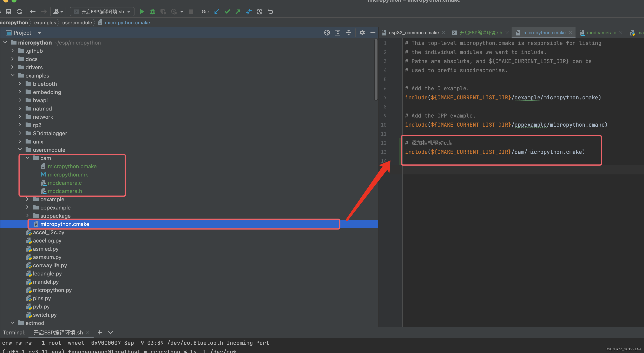Open the run configuration dropdown
644x353 pixels.
(129, 12)
